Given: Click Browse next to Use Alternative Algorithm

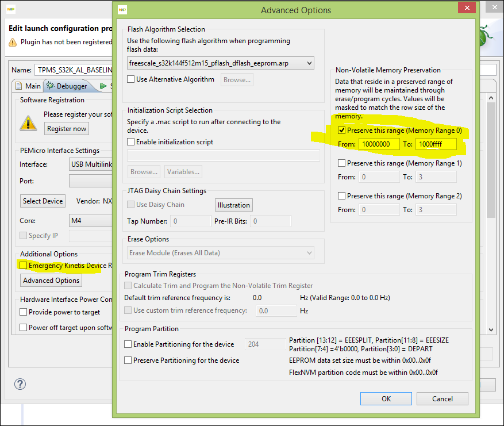Looking at the screenshot, I should pyautogui.click(x=237, y=80).
